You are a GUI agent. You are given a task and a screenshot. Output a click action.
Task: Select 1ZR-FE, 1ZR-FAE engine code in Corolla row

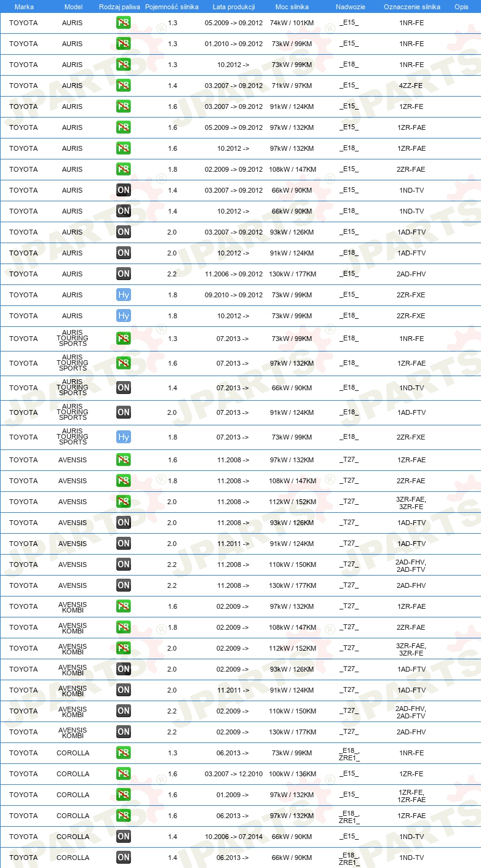tap(411, 795)
